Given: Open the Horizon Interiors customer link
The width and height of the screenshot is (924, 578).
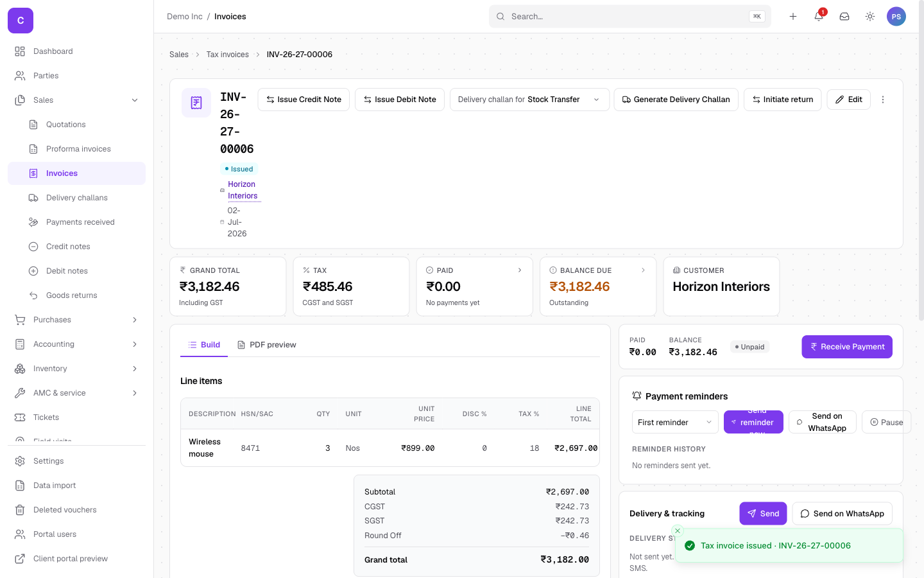Looking at the screenshot, I should tap(243, 190).
